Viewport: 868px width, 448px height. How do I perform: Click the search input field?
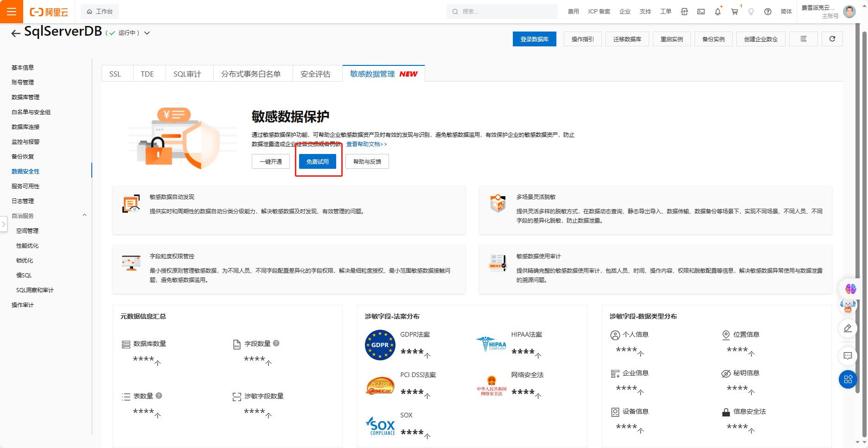[502, 12]
